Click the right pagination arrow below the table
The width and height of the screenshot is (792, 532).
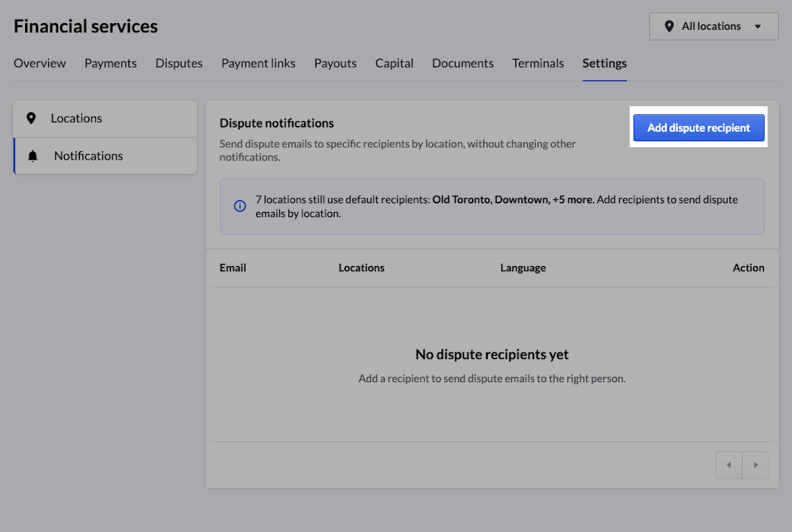pos(756,465)
